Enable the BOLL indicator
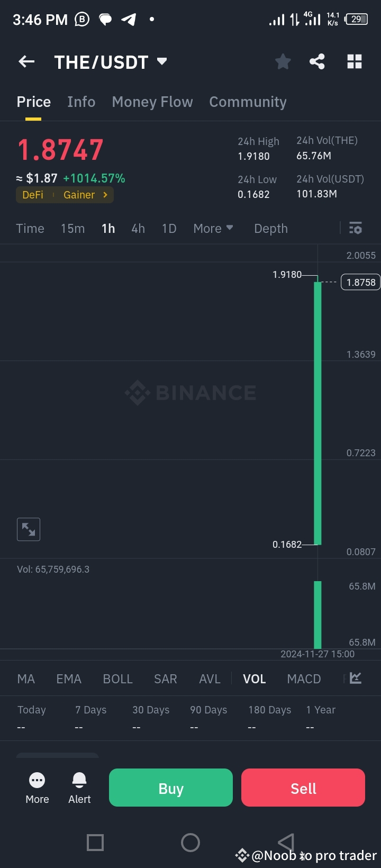The width and height of the screenshot is (381, 868). [x=117, y=678]
